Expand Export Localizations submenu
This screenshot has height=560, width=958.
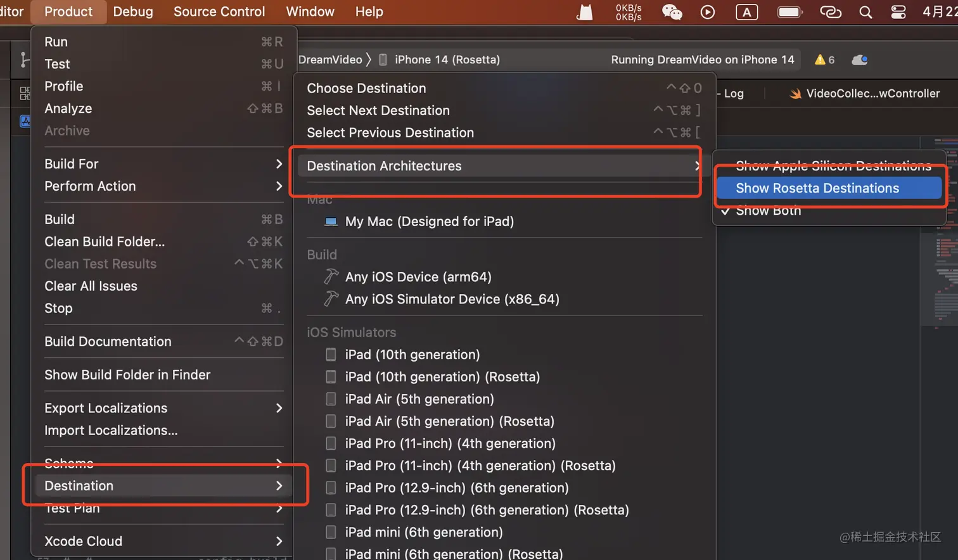[x=163, y=408]
